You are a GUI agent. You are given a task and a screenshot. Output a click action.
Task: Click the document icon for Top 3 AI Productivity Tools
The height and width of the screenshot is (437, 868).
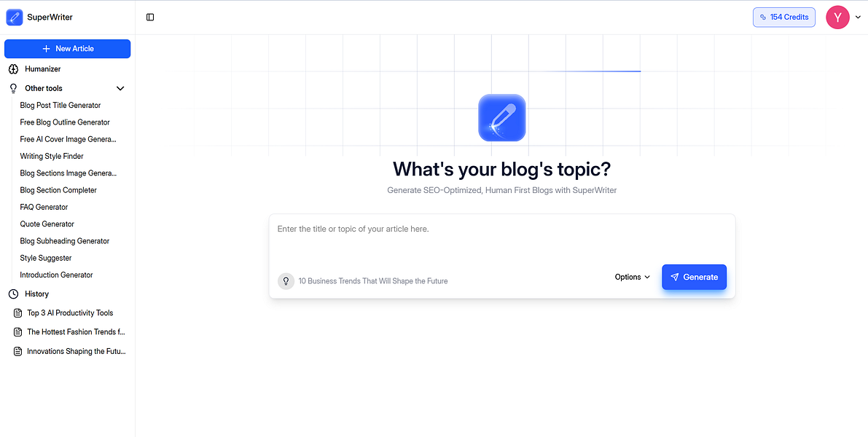(18, 313)
